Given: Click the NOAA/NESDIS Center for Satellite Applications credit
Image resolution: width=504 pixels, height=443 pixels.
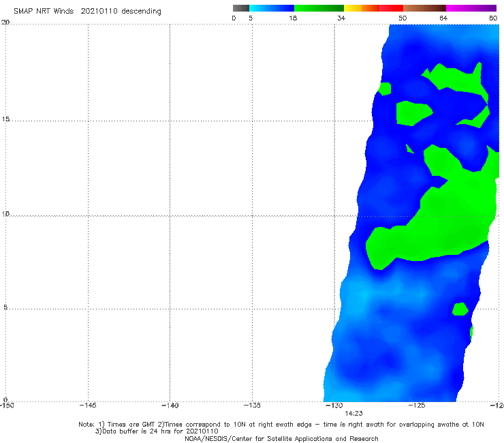Looking at the screenshot, I should coord(281,438).
